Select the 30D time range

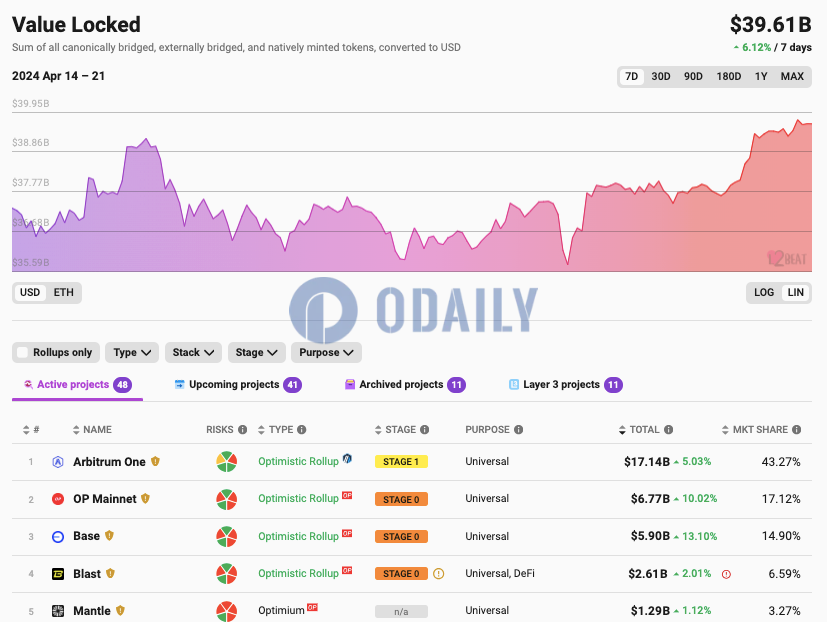(x=660, y=76)
